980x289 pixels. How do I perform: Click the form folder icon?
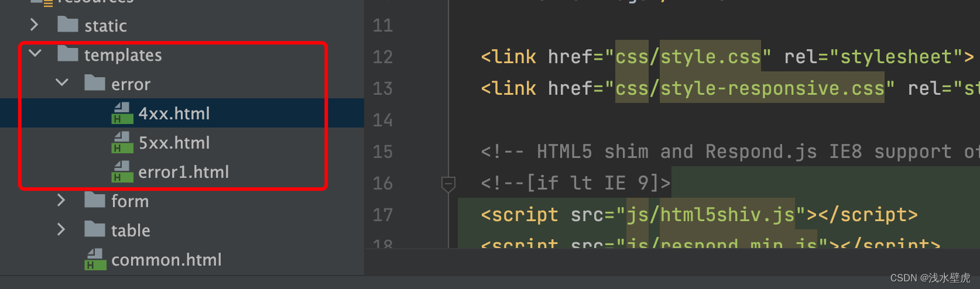(95, 200)
